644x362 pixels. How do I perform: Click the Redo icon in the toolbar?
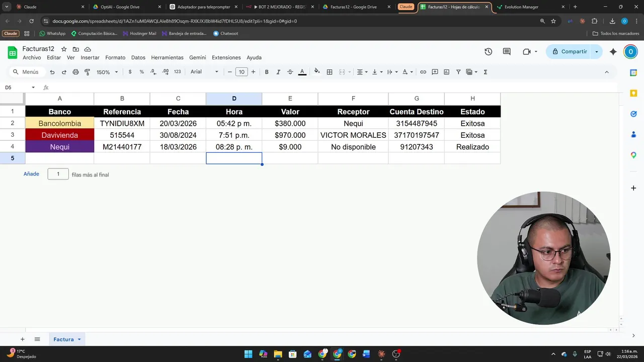64,72
